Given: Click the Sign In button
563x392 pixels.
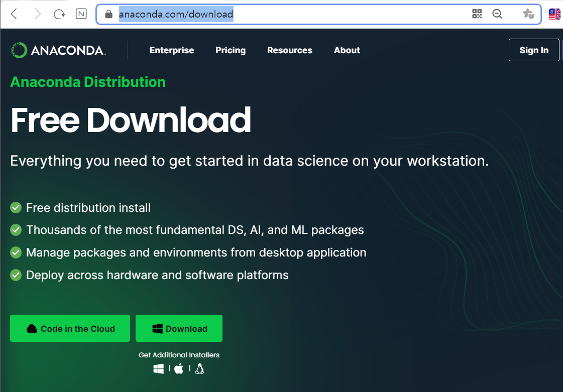Looking at the screenshot, I should coord(534,50).
